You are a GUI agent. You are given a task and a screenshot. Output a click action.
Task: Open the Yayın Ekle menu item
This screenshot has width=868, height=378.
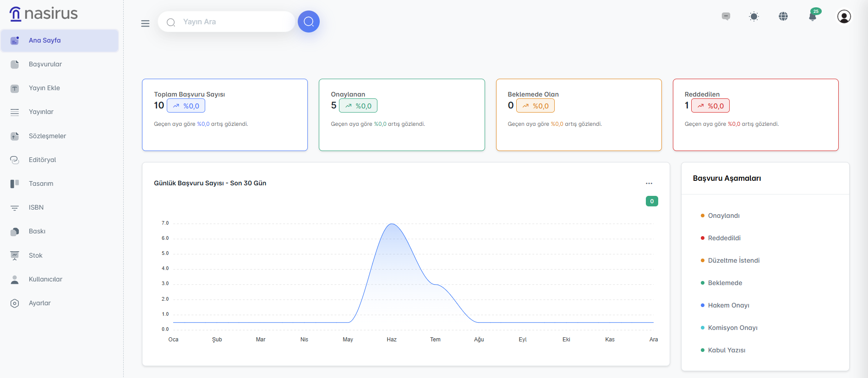[x=44, y=88]
